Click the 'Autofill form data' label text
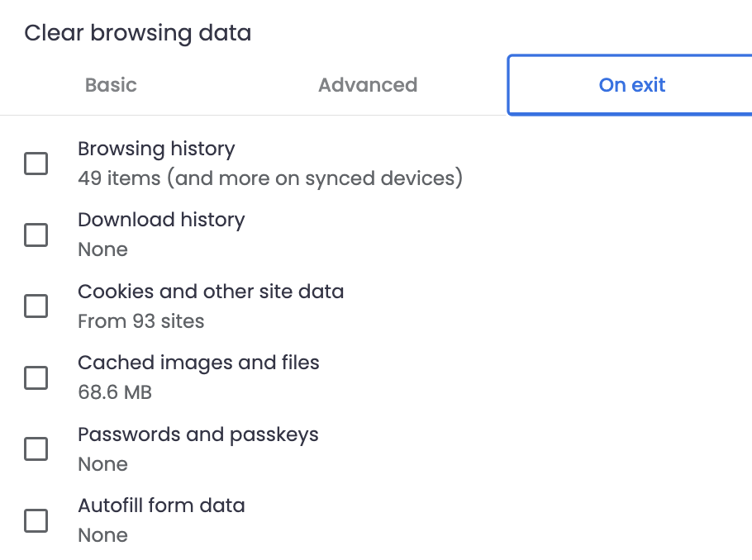Viewport: 752px width, 560px height. point(161,505)
